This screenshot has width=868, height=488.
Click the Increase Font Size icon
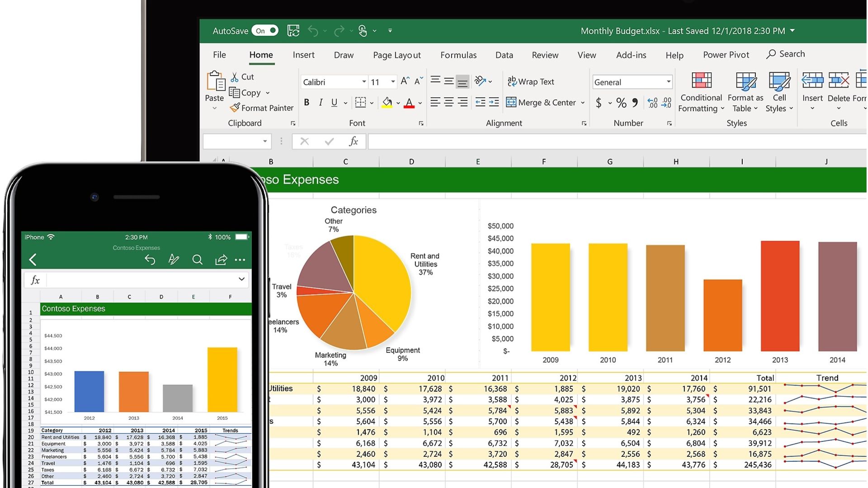(x=405, y=81)
